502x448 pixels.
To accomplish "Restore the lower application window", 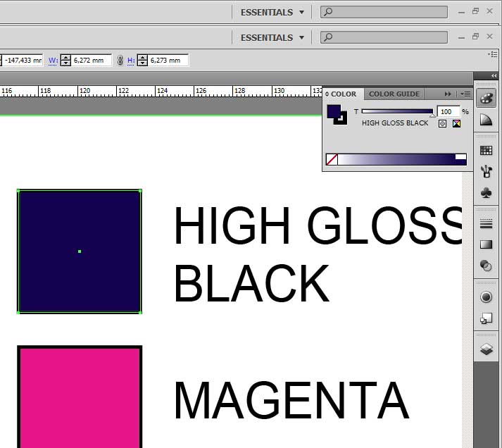I will [x=476, y=37].
